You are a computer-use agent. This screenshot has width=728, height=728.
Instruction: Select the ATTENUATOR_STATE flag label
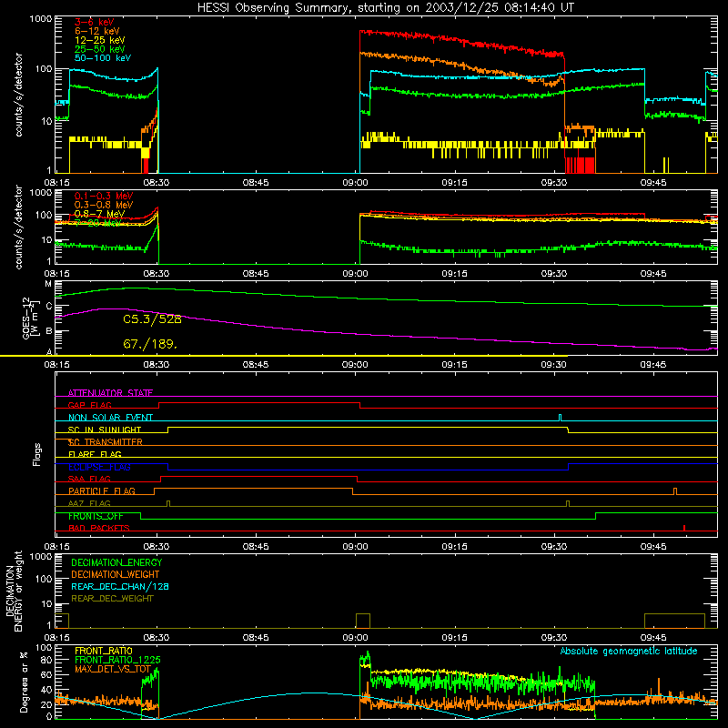pos(110,393)
